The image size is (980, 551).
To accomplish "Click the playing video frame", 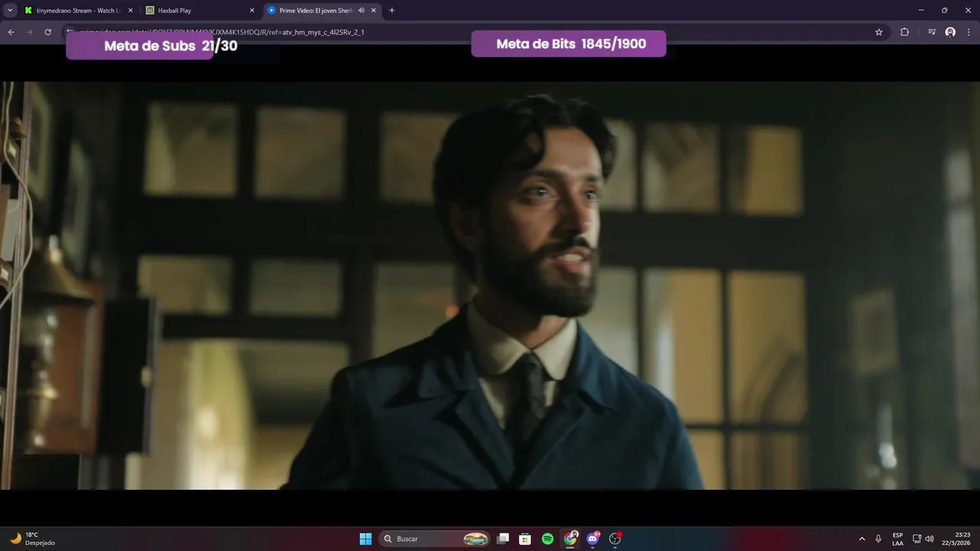I will [490, 285].
